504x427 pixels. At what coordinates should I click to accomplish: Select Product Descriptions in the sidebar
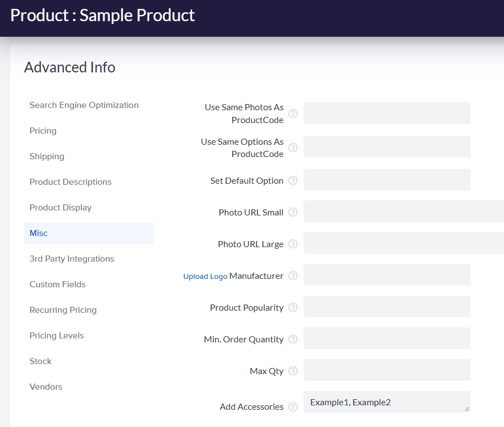coord(70,181)
